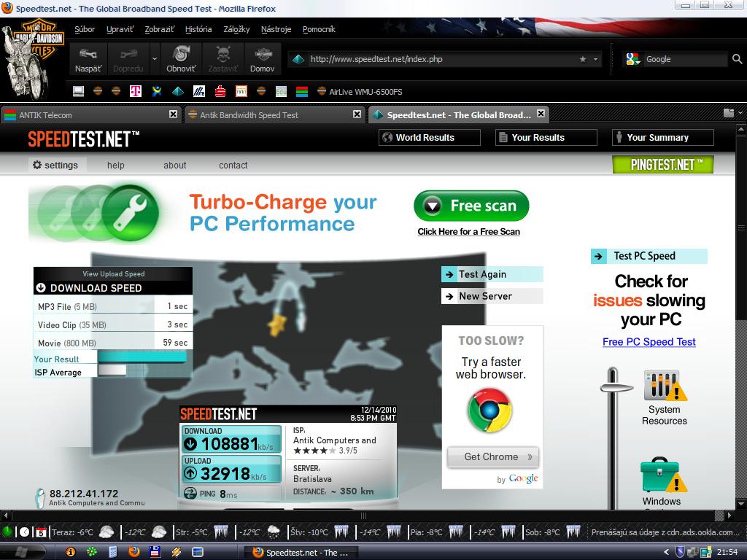Click the ISP Average speed bar
Viewport: 747px width, 560px height.
[x=112, y=370]
